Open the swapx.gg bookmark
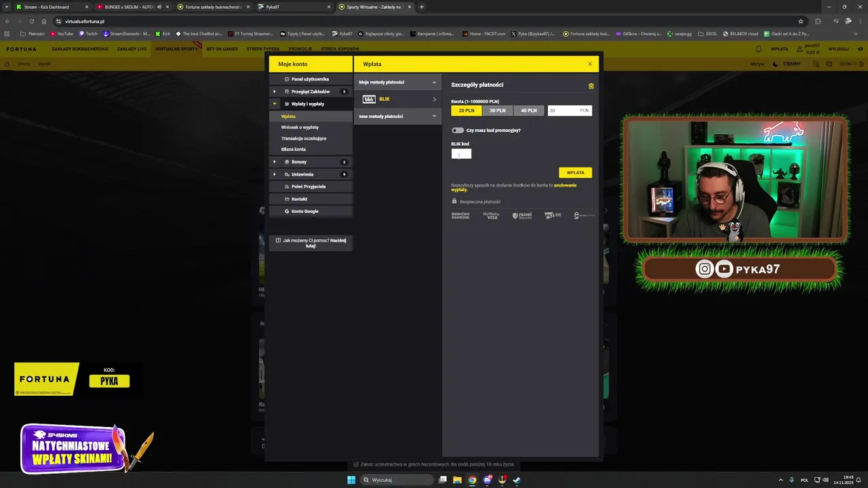This screenshot has width=868, height=488. (x=678, y=33)
